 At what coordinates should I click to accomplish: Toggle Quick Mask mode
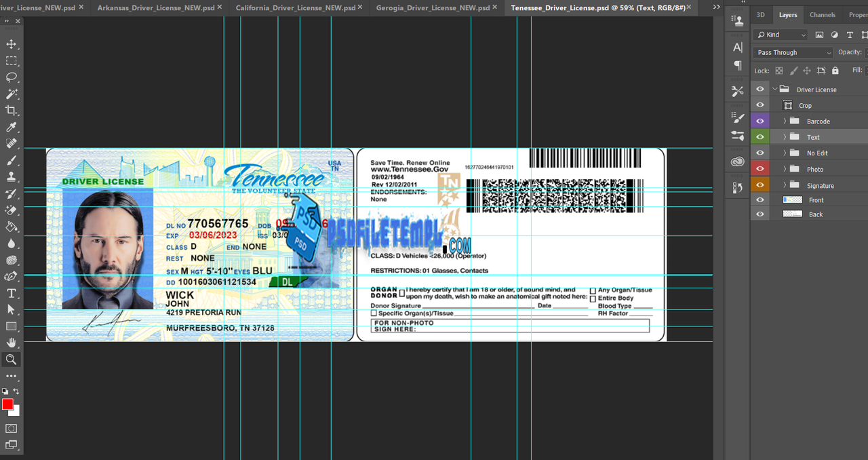pos(12,429)
